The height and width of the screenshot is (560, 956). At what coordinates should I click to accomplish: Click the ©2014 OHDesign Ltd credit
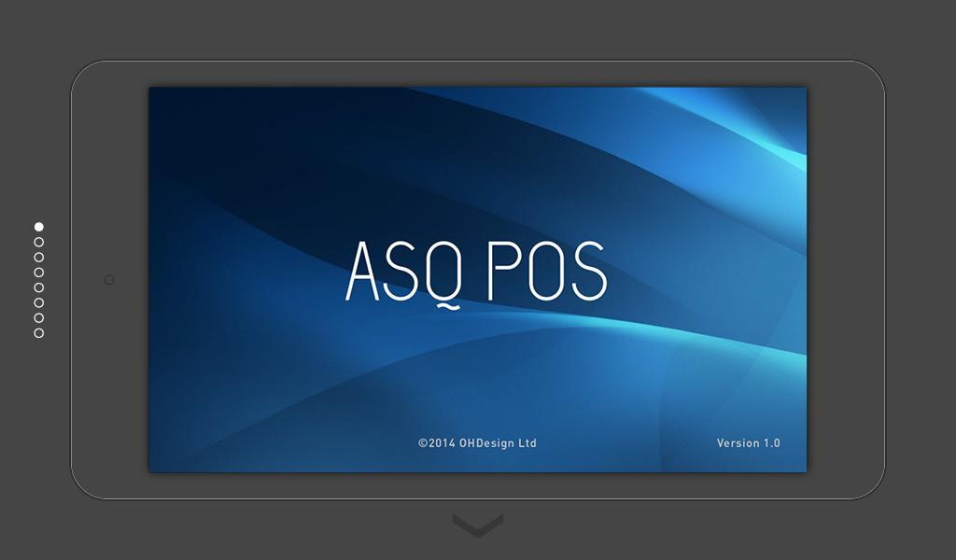click(479, 443)
